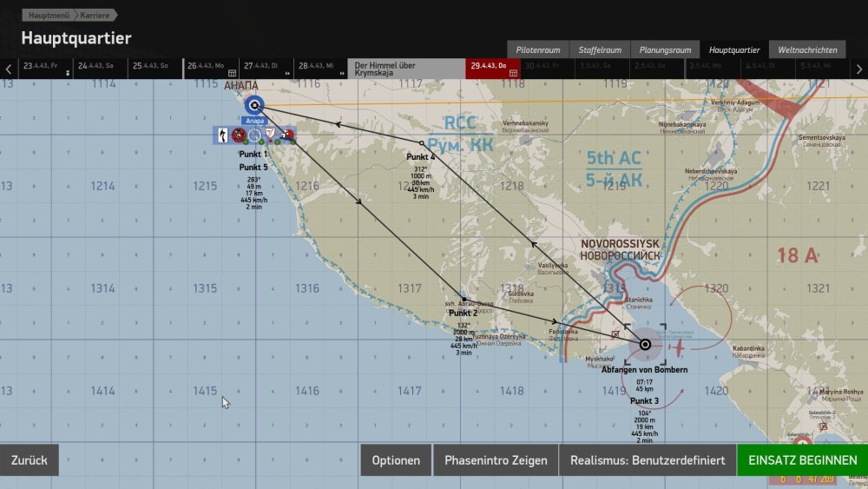The width and height of the screenshot is (868, 489).
Task: Go back with the Zurück button
Action: coord(30,460)
